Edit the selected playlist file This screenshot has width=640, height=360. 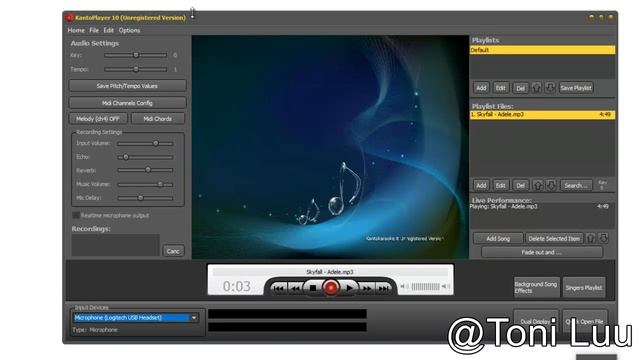tap(500, 185)
